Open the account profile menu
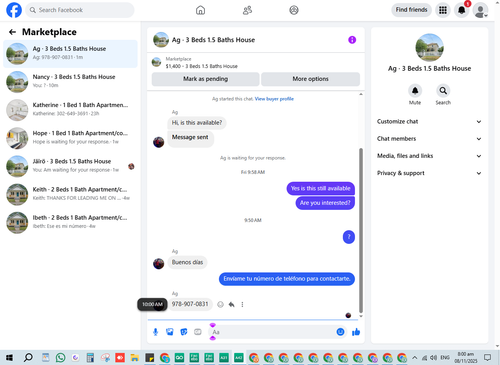The height and width of the screenshot is (365, 500). pos(480,10)
